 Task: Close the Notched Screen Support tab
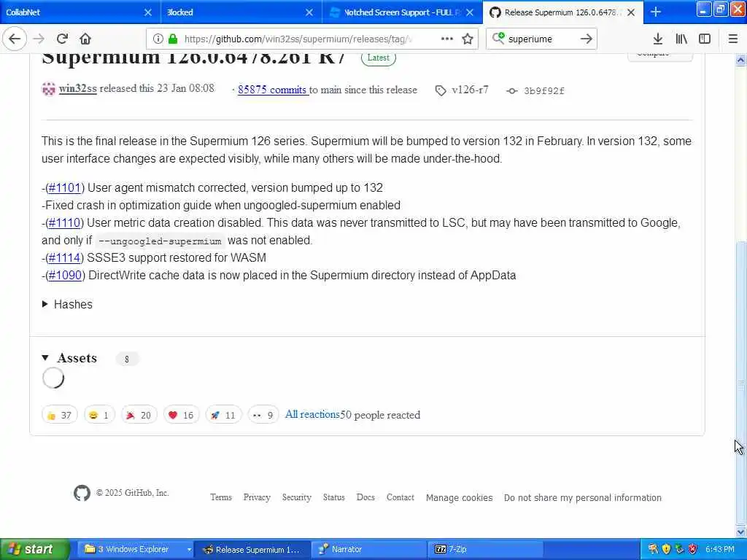click(x=471, y=12)
